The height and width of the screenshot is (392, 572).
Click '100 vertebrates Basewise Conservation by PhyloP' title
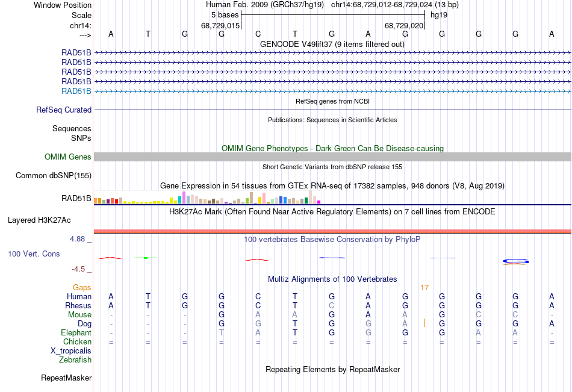point(332,240)
